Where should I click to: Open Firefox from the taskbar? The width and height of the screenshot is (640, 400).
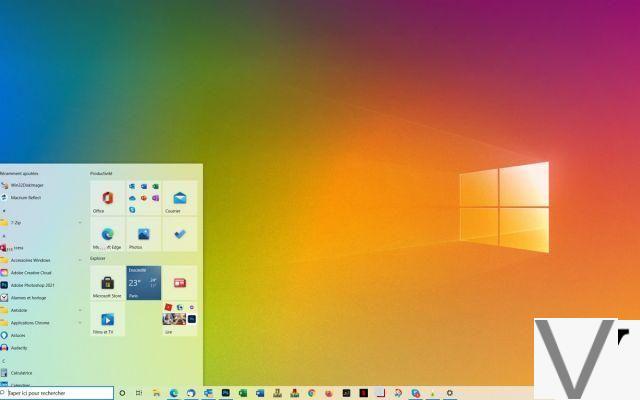[x=329, y=393]
